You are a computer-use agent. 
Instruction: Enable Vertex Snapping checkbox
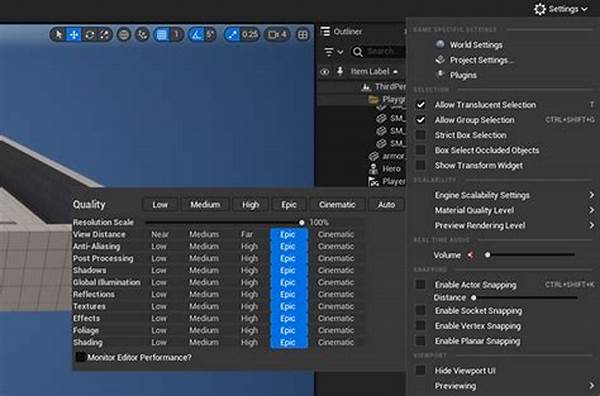pos(421,326)
